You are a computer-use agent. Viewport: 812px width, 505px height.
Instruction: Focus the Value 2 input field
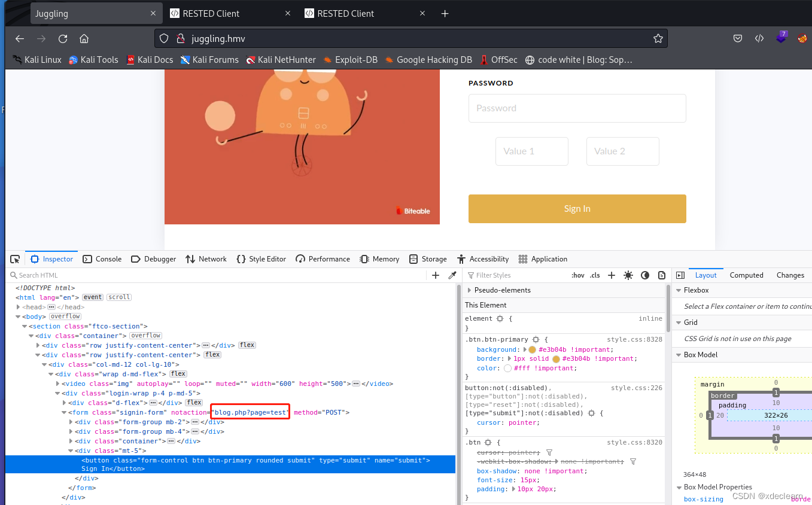[x=622, y=151]
